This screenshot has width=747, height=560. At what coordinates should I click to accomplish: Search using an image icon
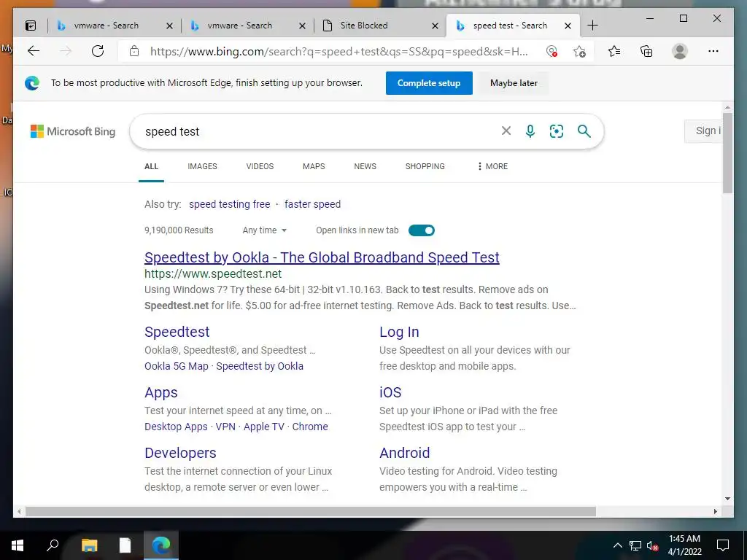557,131
